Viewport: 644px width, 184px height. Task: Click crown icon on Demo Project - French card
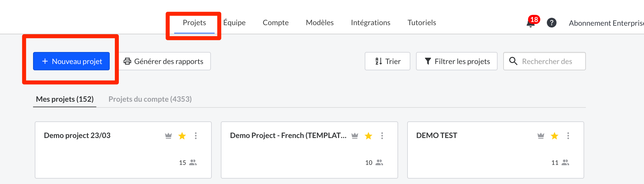point(355,136)
